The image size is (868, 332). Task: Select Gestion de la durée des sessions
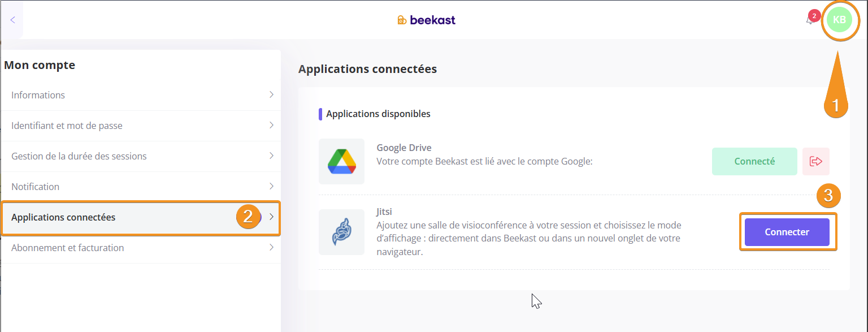[79, 156]
